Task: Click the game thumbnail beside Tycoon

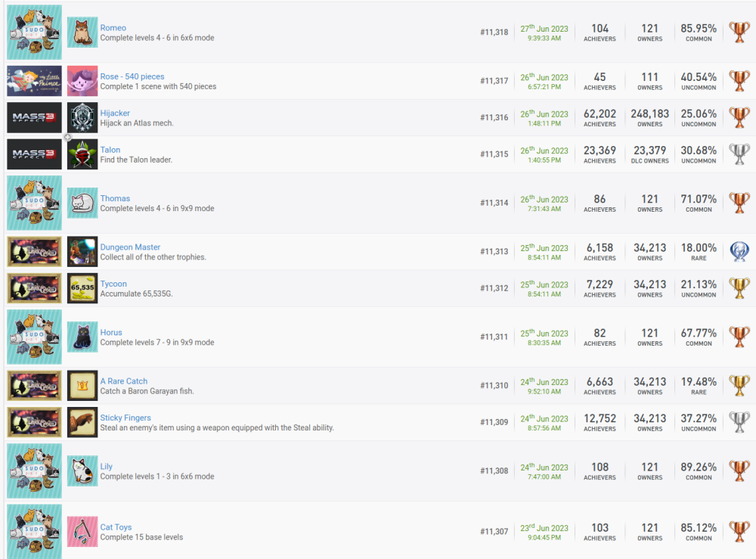Action: point(34,288)
